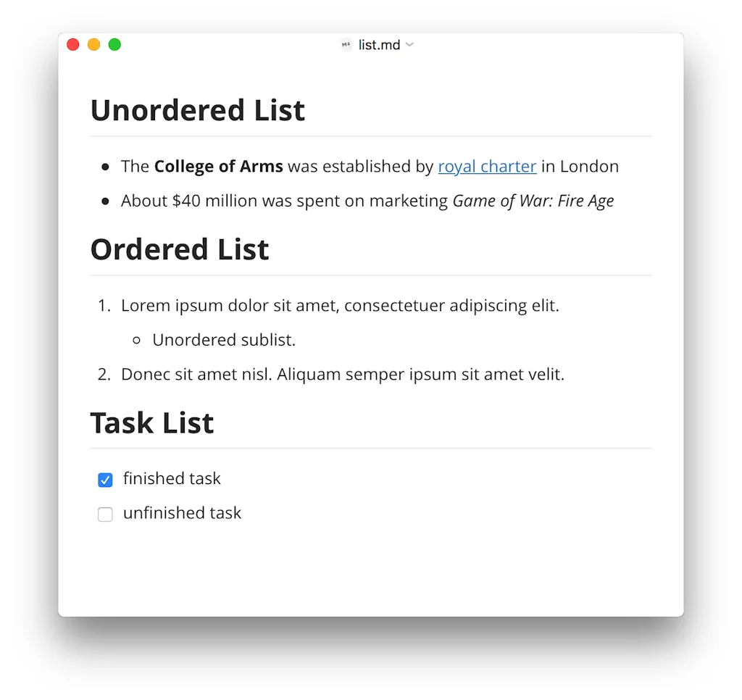This screenshot has height=700, width=742.
Task: Check the unfinished task checkbox
Action: pos(105,514)
